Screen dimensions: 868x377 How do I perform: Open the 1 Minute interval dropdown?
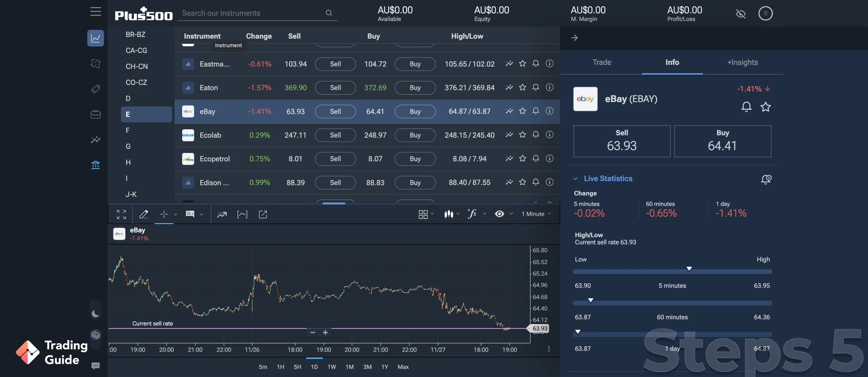pyautogui.click(x=536, y=214)
